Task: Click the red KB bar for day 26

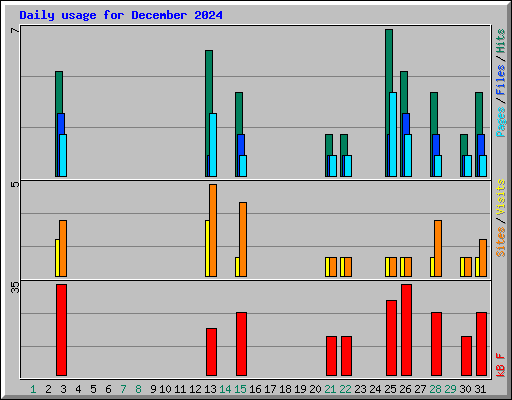Action: tap(406, 330)
